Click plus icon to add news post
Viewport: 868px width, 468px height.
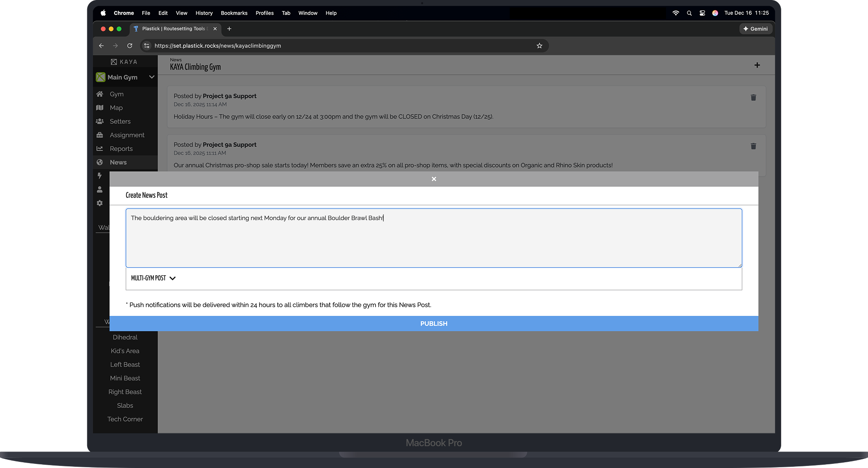coord(757,65)
